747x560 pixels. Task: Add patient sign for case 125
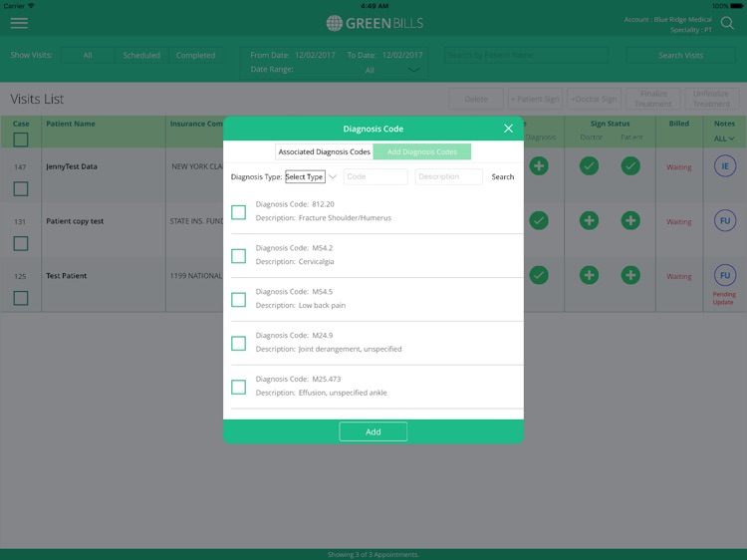click(x=630, y=275)
